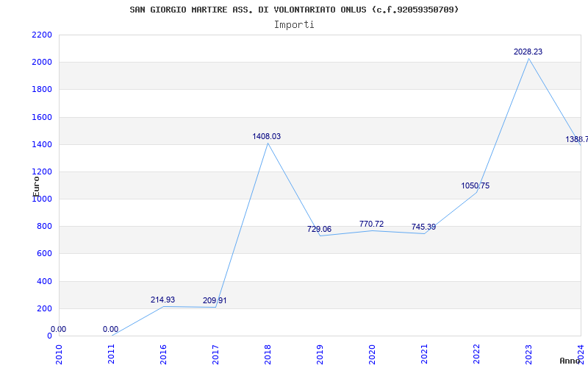Click the 2023 peak point on the line
The image size is (588, 368).
point(528,58)
